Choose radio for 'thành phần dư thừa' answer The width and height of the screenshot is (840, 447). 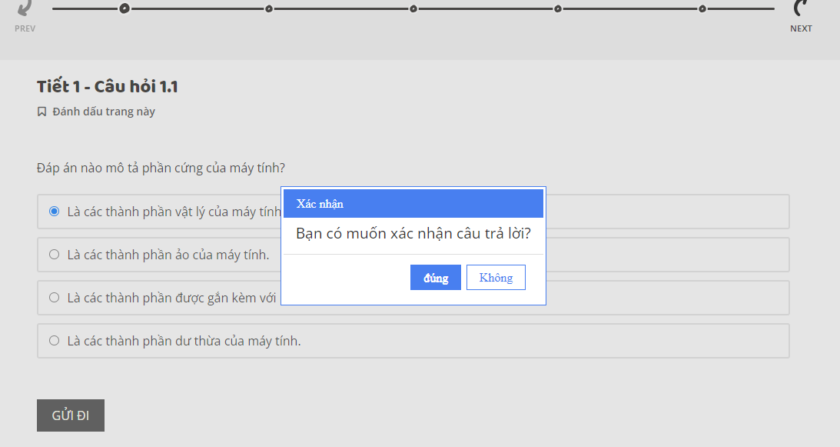point(54,341)
